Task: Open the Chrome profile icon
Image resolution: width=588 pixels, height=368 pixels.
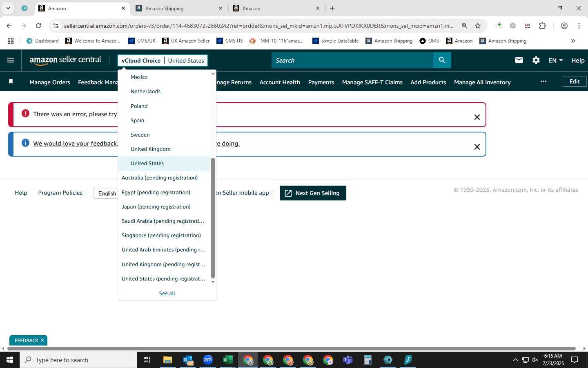Action: click(564, 26)
